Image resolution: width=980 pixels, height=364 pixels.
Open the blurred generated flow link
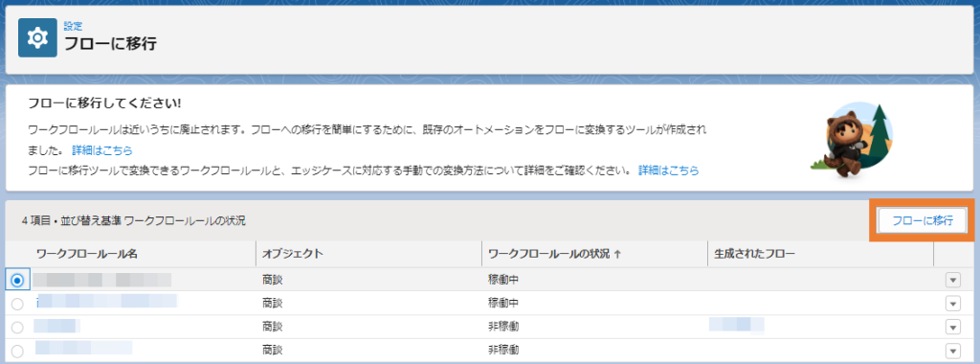[736, 325]
